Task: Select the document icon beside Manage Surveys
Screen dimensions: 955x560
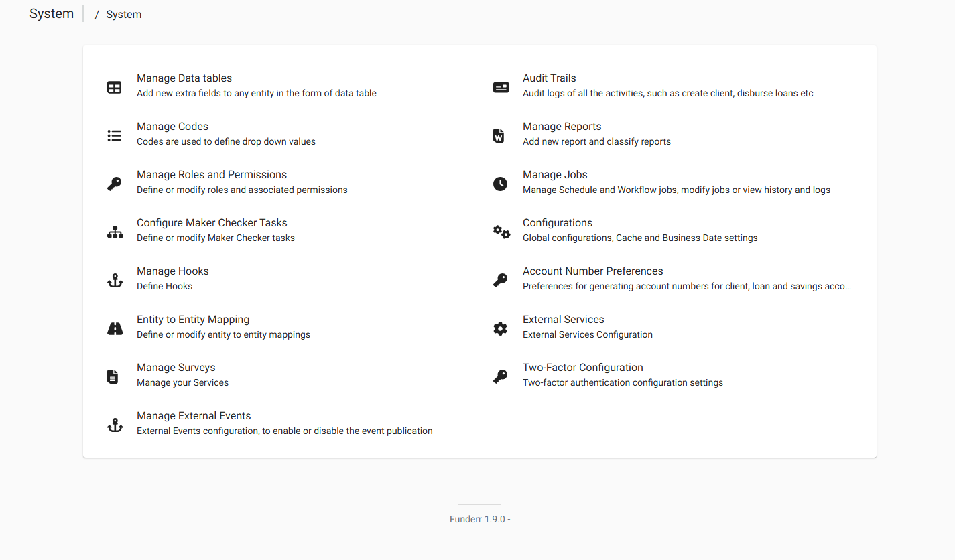Action: coord(115,376)
